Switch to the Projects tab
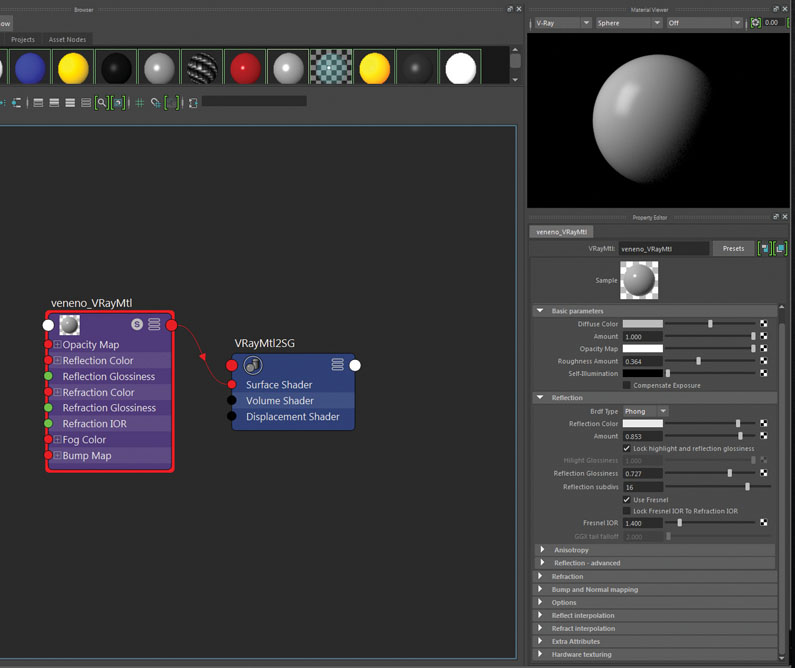Screen dimensions: 795x668 pyautogui.click(x=23, y=40)
